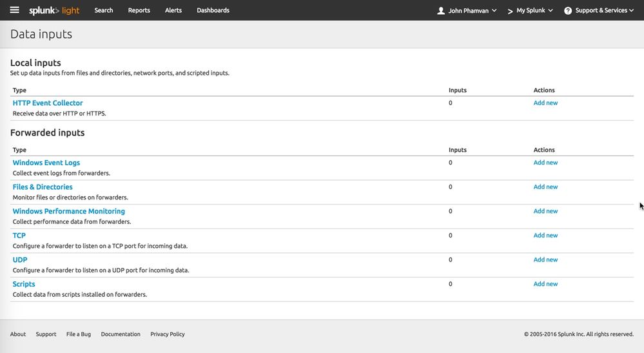Open the TCP input type
Image resolution: width=644 pixels, height=353 pixels.
19,236
